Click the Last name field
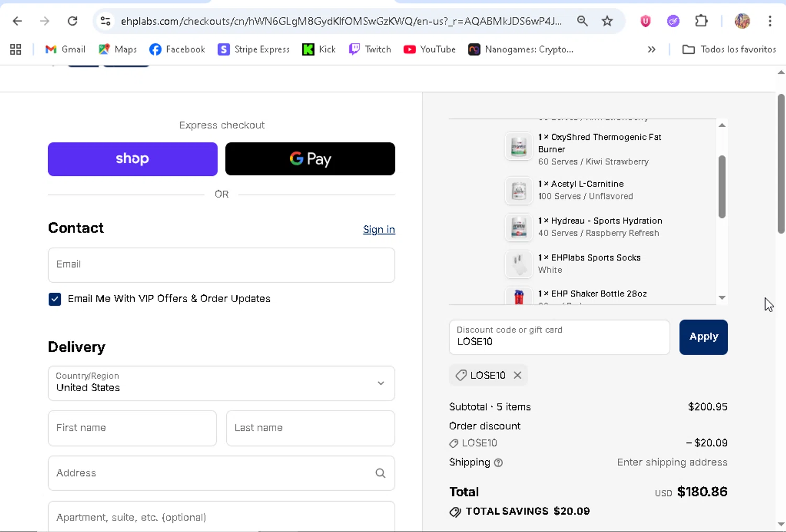The width and height of the screenshot is (786, 532). [x=310, y=428]
